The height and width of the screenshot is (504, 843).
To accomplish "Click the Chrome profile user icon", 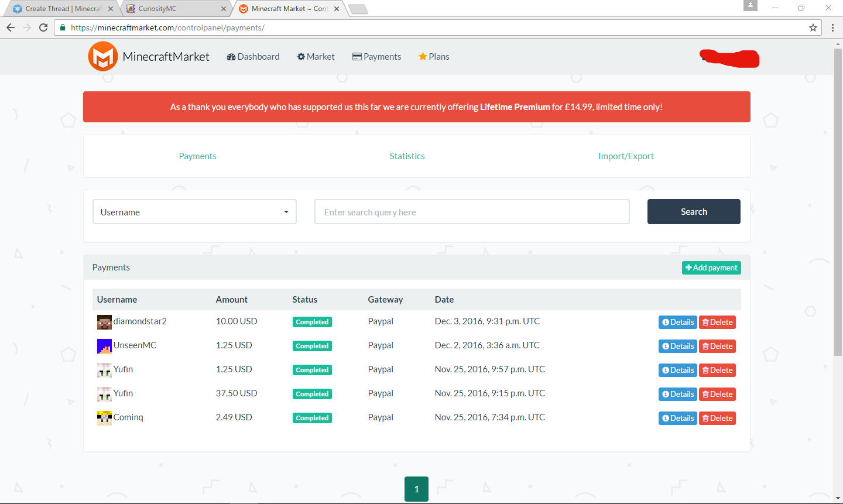I will click(751, 6).
